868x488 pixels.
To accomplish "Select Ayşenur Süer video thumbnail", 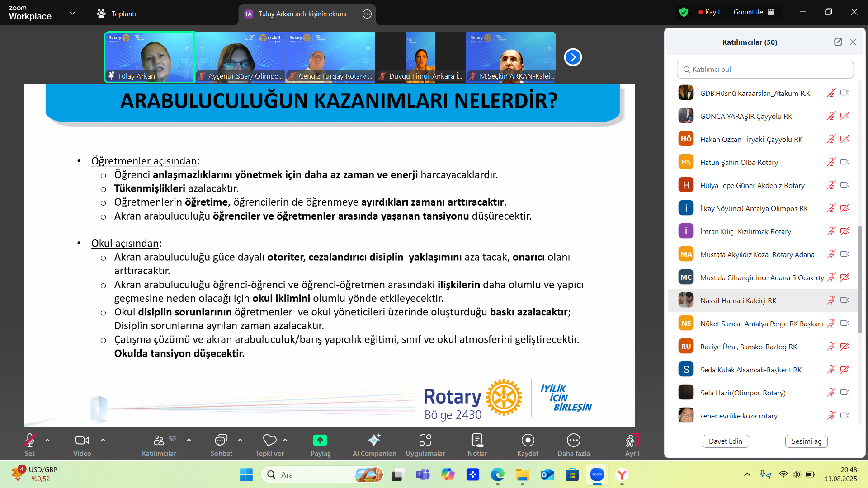I will tap(240, 57).
